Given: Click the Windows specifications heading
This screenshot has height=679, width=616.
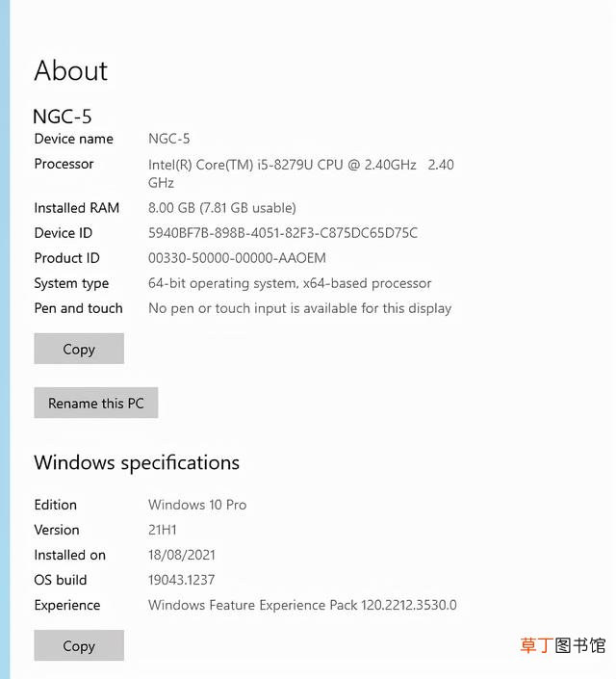Looking at the screenshot, I should click(x=137, y=463).
